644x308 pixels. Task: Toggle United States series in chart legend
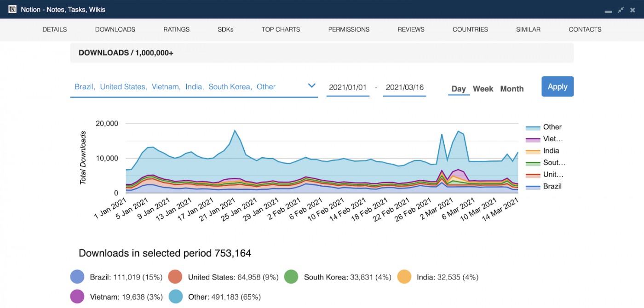point(545,175)
